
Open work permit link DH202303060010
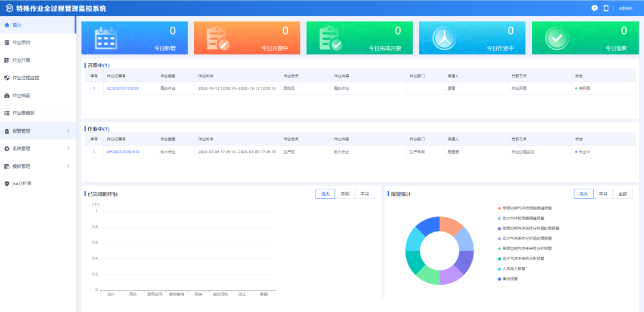click(123, 152)
